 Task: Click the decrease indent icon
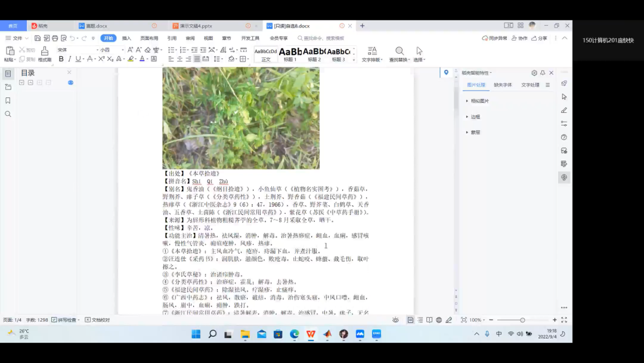tap(194, 50)
